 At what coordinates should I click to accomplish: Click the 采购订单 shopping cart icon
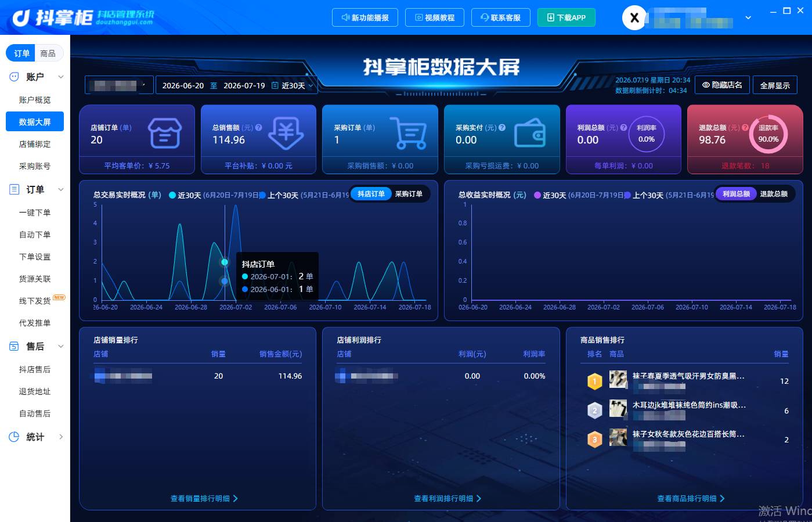408,133
